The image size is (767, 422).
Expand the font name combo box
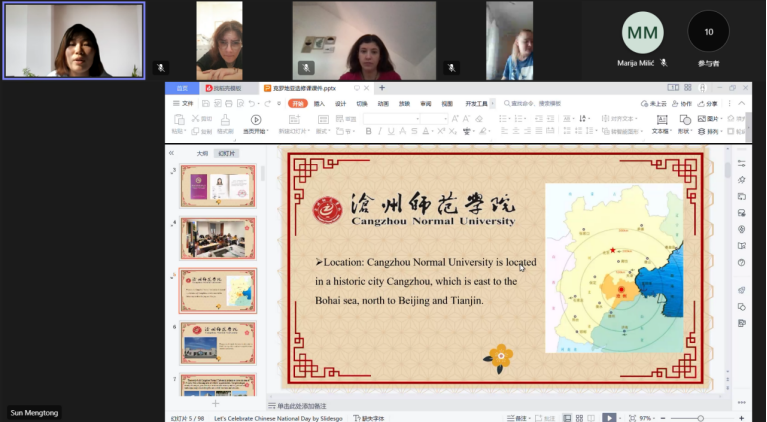pos(405,119)
